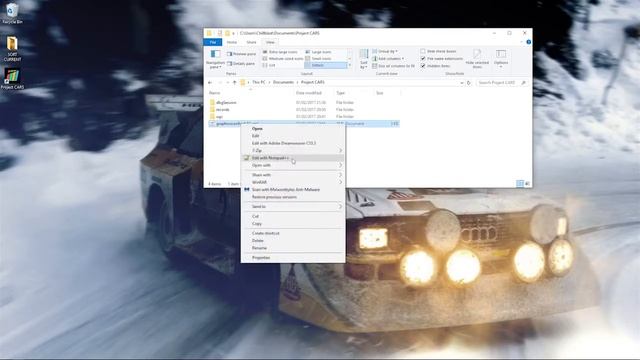Click Hide selected items button
The height and width of the screenshot is (360, 640).
(477, 59)
